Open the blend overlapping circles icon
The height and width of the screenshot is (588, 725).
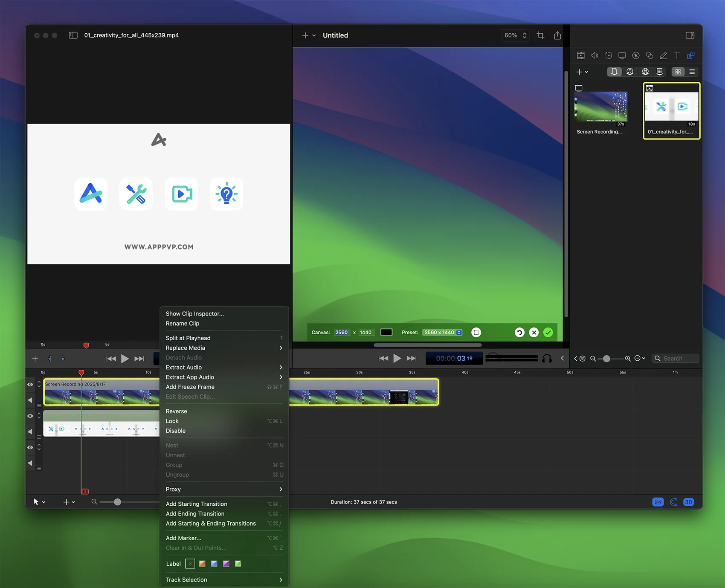coord(650,55)
